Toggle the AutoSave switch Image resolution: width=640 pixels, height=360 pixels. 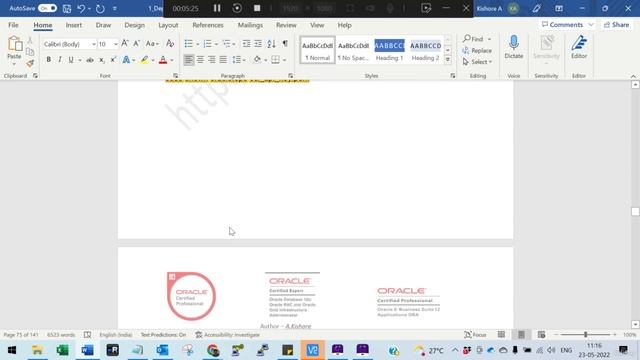click(x=47, y=8)
